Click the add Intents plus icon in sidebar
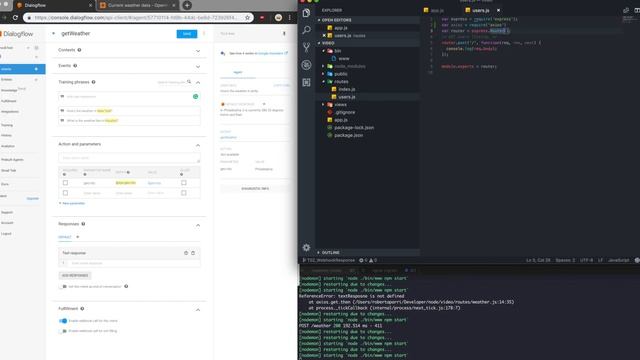This screenshot has height=360, width=640. coord(36,69)
